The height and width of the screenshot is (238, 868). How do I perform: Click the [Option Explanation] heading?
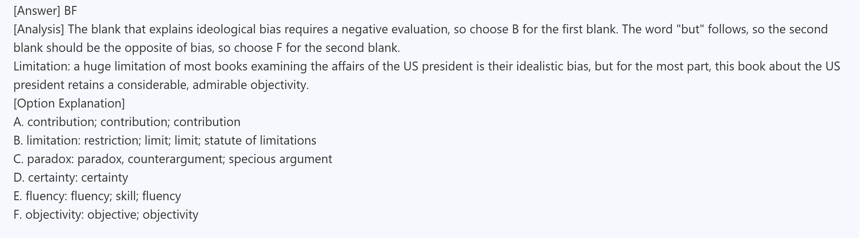(x=69, y=103)
